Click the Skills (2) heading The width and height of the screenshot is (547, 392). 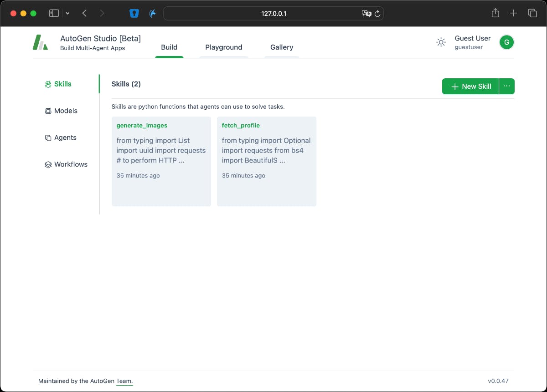(x=126, y=84)
